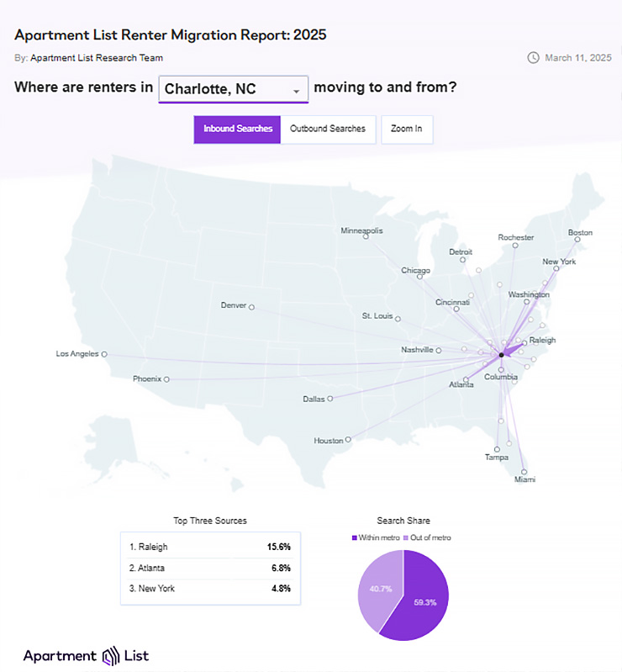The height and width of the screenshot is (672, 622).
Task: Click the Houston map marker
Action: tap(348, 439)
